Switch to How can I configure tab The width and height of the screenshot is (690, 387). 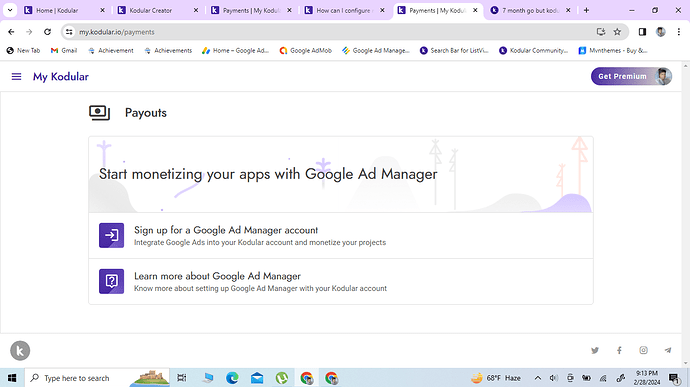coord(345,10)
